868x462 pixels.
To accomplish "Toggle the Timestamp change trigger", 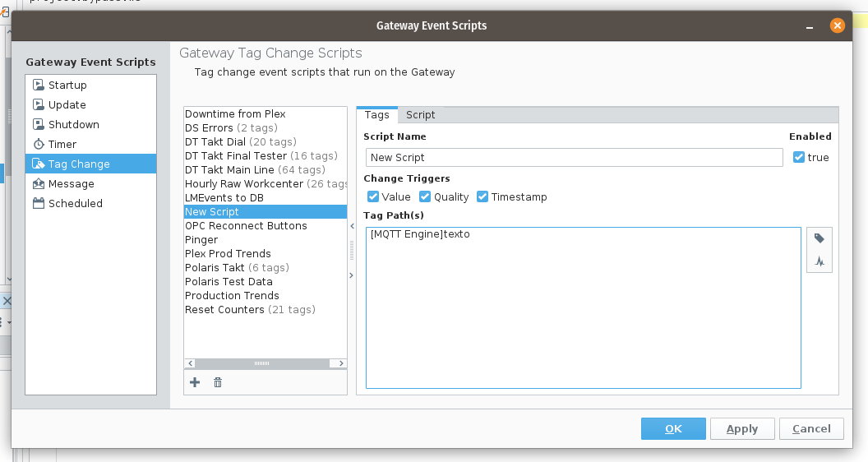I will tap(482, 196).
